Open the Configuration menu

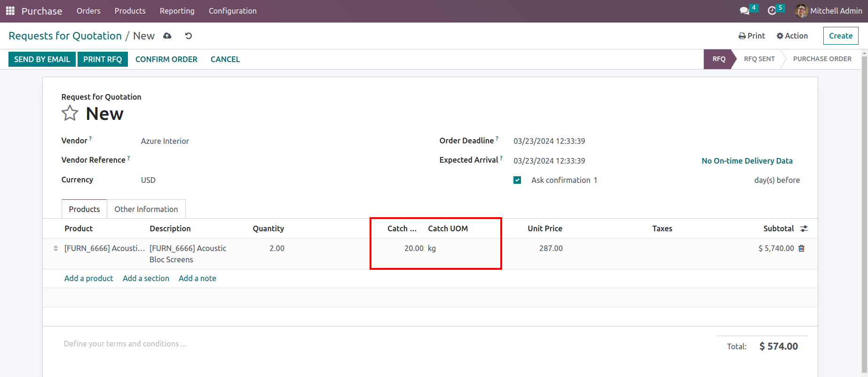point(233,11)
